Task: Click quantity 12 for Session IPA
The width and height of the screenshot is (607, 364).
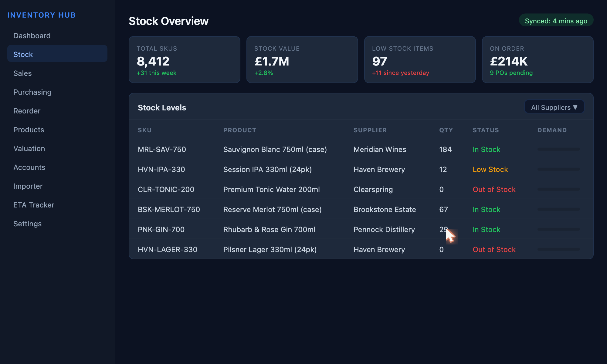Action: pyautogui.click(x=443, y=170)
